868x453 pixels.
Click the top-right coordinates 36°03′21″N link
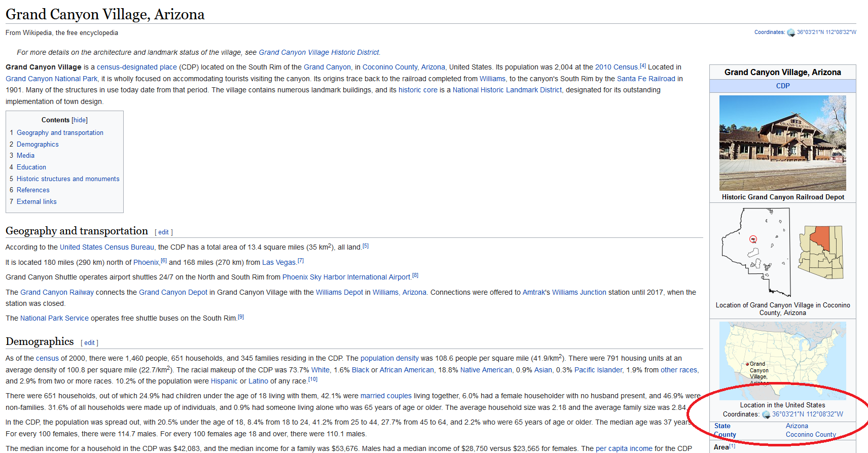(x=826, y=32)
